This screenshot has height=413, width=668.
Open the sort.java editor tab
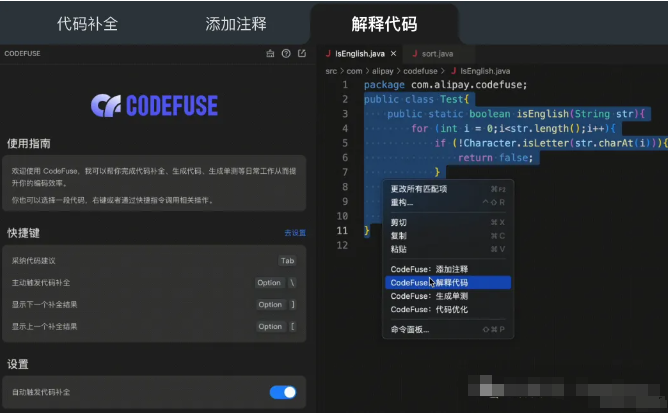pos(437,54)
